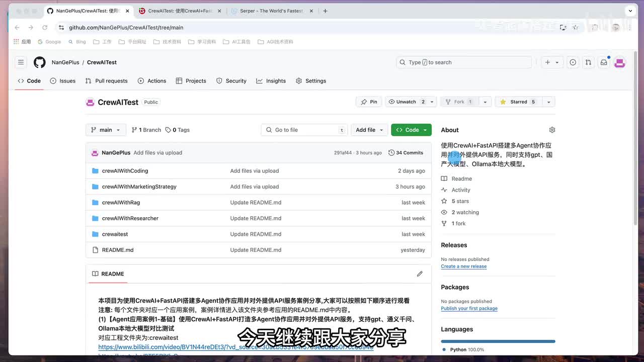This screenshot has height=362, width=644.
Task: Expand the Fork options dropdown arrow
Action: [x=485, y=102]
